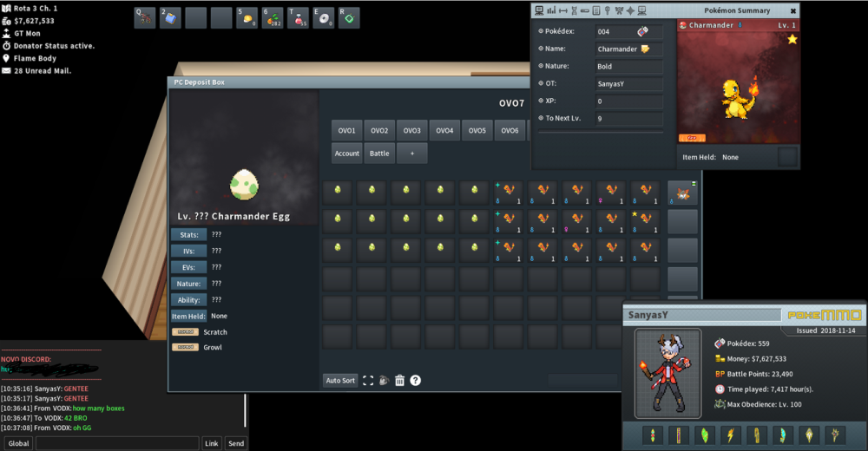This screenshot has width=868, height=451.
Task: Click the grab hand icon in PC box toolbar
Action: (x=384, y=381)
